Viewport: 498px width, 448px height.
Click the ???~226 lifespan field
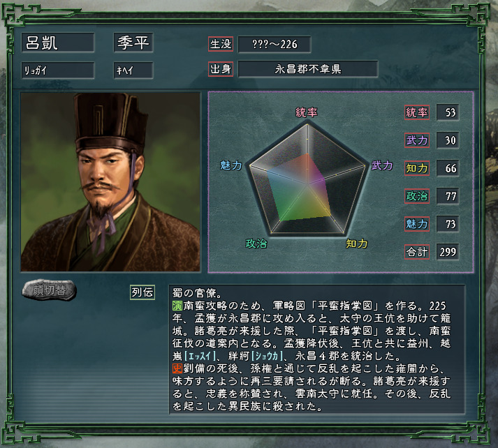pyautogui.click(x=274, y=44)
